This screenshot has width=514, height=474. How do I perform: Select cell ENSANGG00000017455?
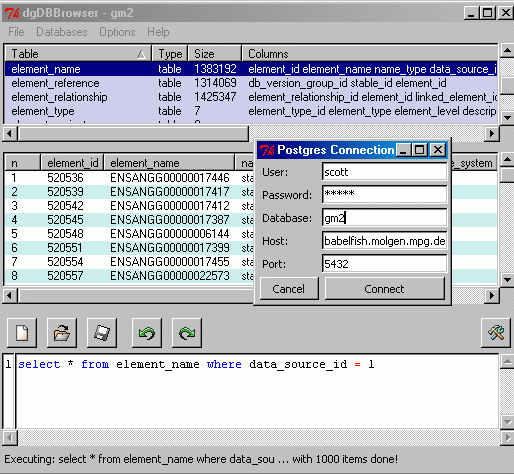[x=170, y=262]
